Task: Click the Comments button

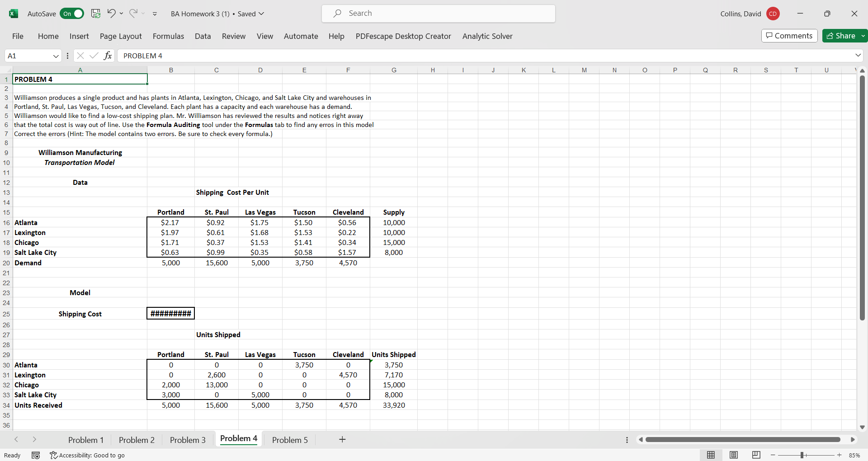Action: tap(788, 36)
